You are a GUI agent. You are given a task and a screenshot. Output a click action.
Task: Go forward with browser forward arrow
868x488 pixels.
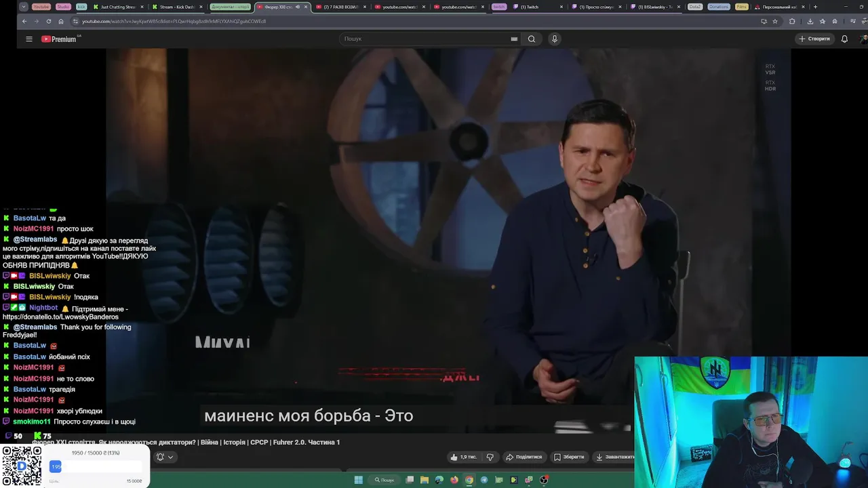coord(37,21)
